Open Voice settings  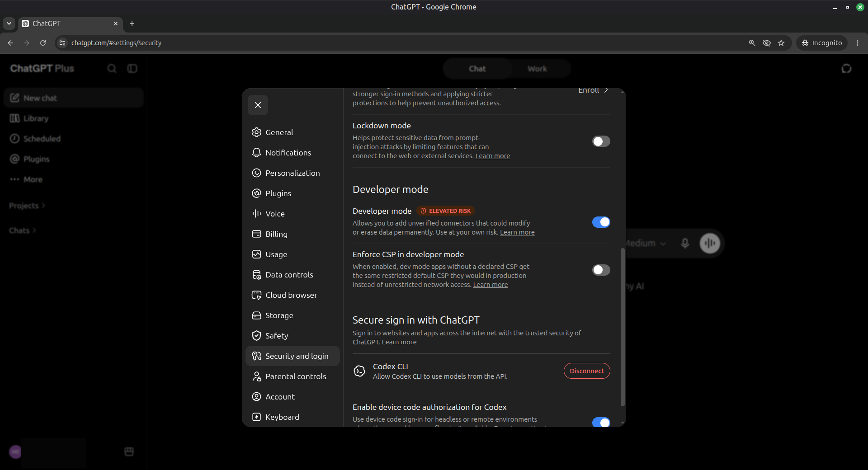pos(292,214)
